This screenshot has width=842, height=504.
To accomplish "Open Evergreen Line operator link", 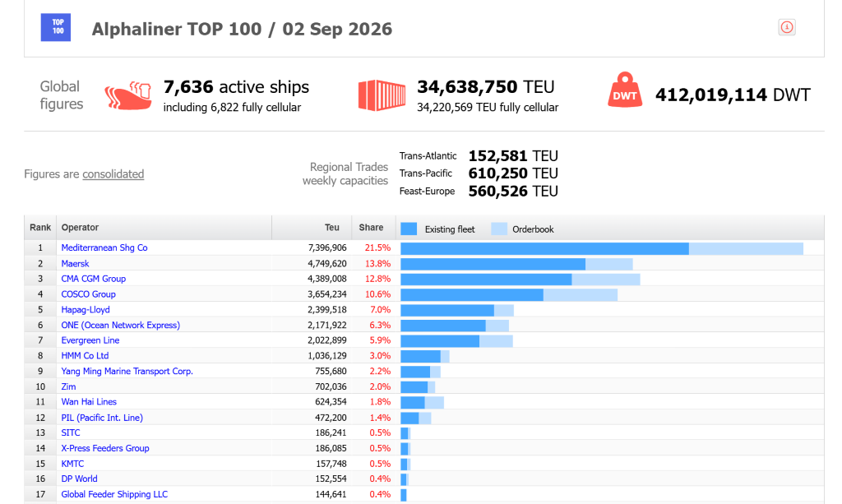I will [90, 340].
